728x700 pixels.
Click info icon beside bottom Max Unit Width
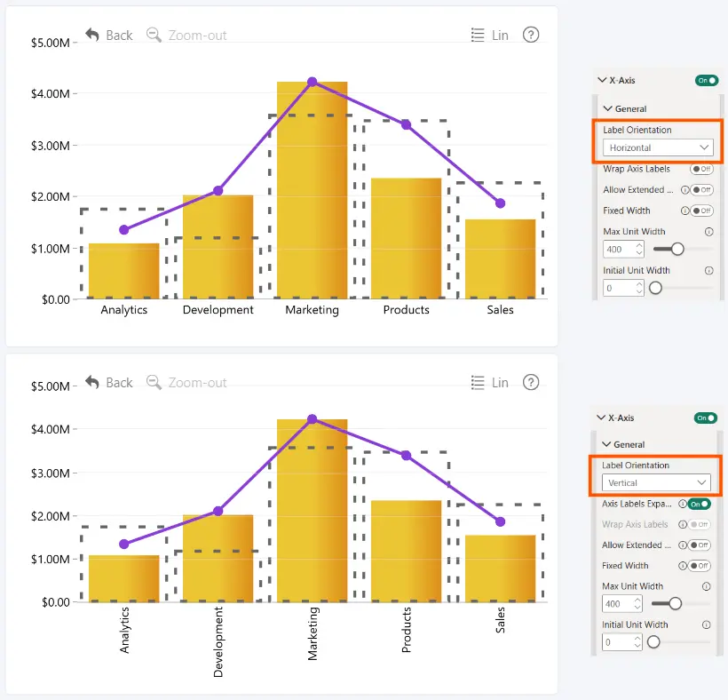point(706,586)
